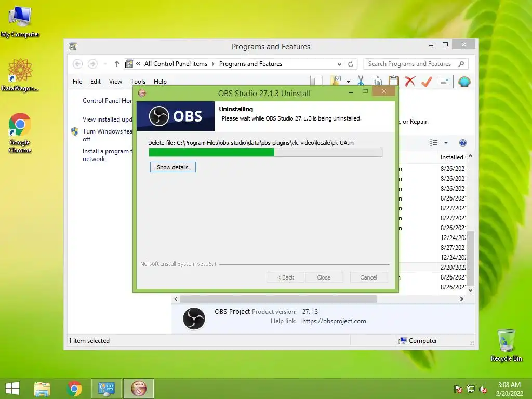532x399 pixels.
Task: Click the Copy toolbar icon
Action: point(377,81)
